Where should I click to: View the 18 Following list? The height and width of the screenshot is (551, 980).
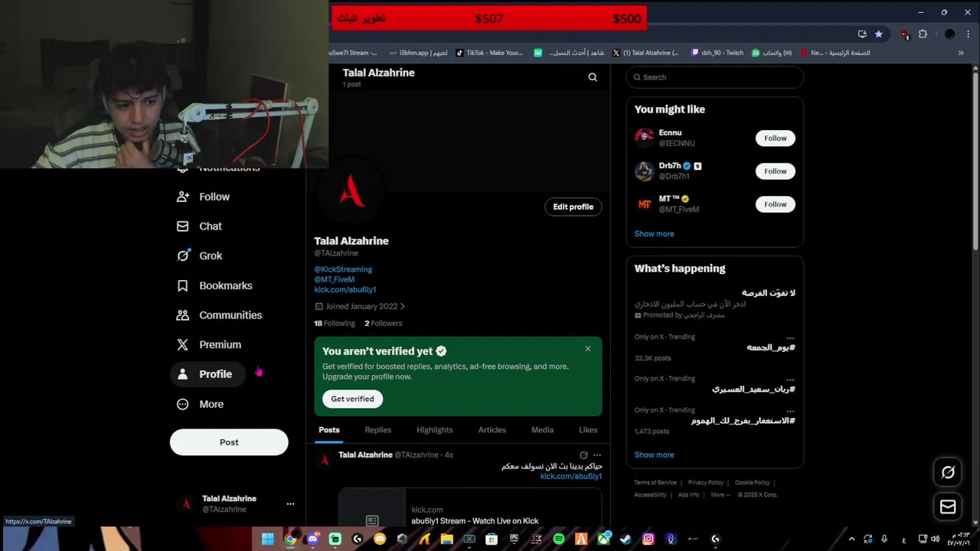pos(335,323)
